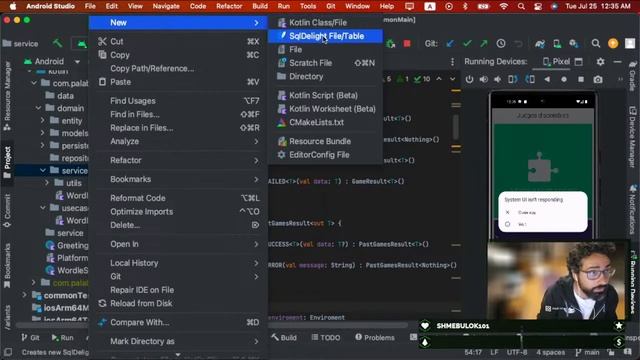Select the Pixel device tab

(x=556, y=62)
